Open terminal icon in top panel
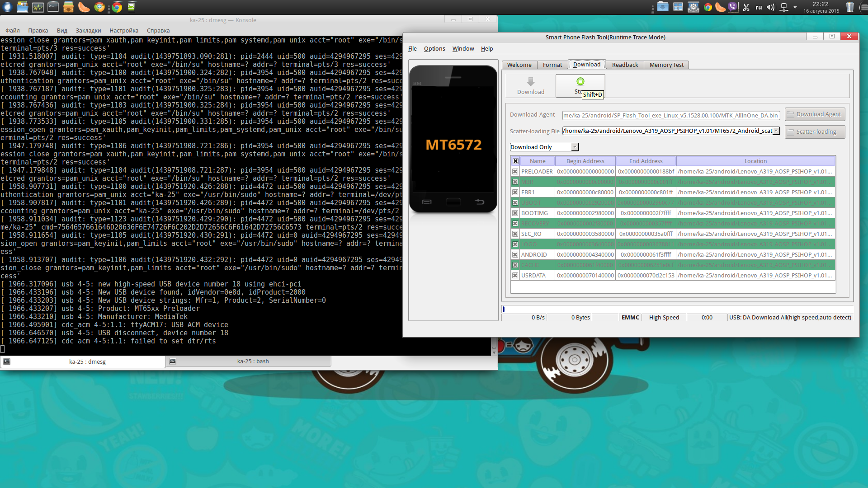 pos(53,7)
